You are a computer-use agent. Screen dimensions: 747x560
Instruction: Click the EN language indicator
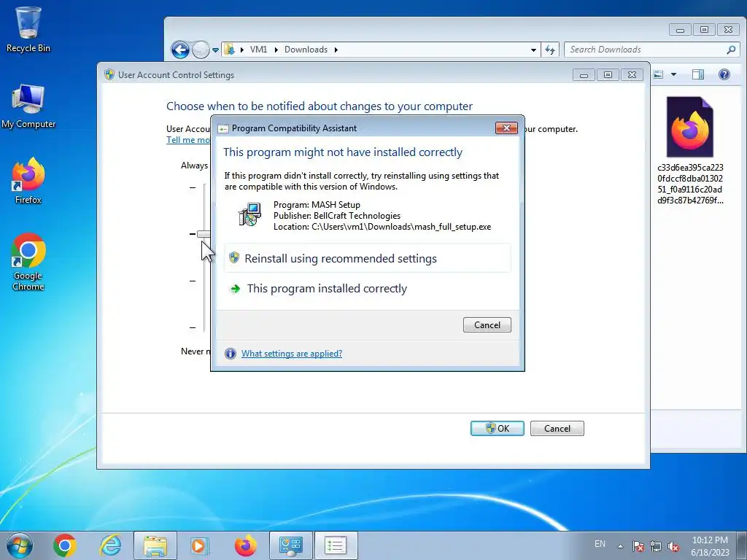click(600, 543)
